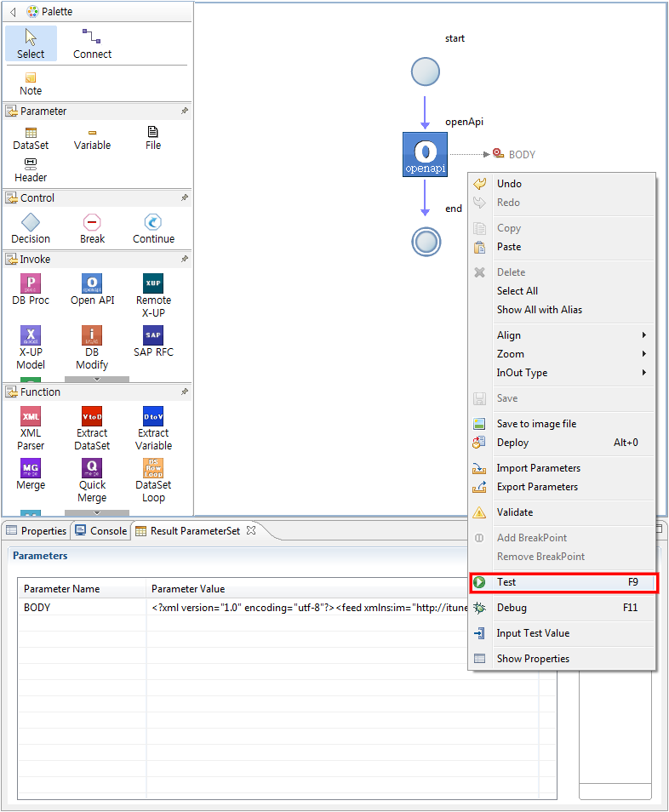669x812 pixels.
Task: Pick the File parameter item
Action: click(x=152, y=138)
